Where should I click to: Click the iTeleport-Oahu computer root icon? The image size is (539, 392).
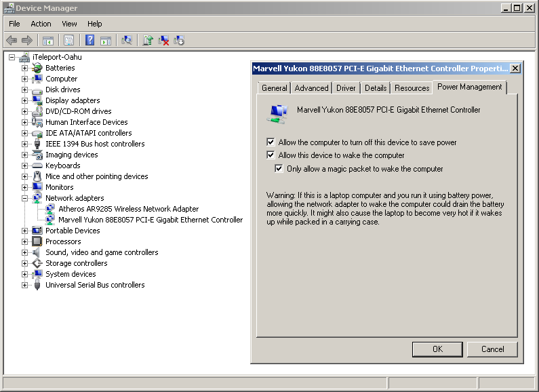point(24,57)
